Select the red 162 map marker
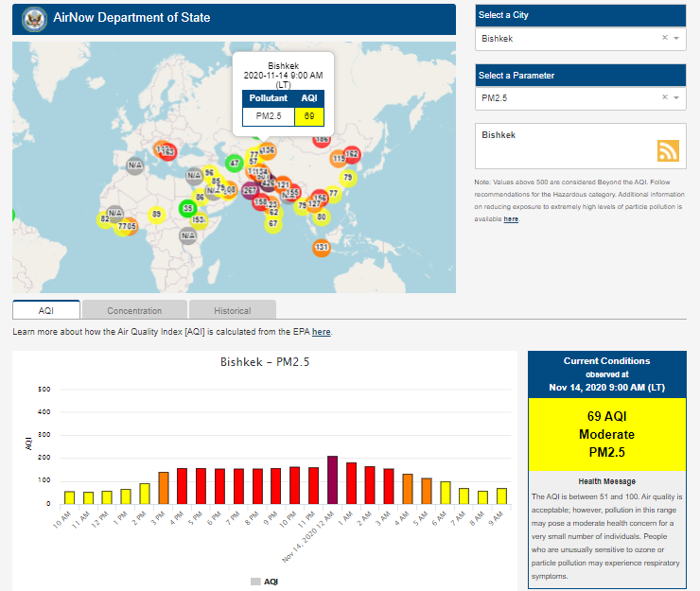The width and height of the screenshot is (700, 591). coord(352,154)
